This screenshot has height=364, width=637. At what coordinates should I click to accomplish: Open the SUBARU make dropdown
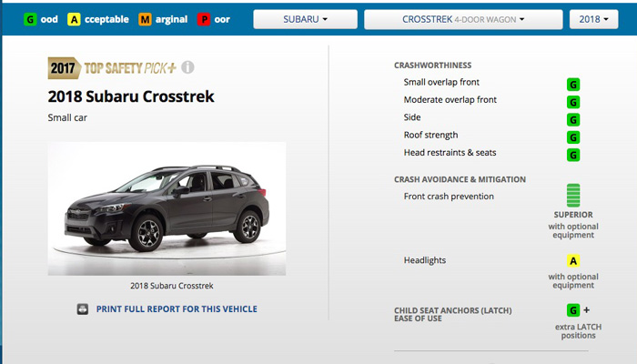click(x=305, y=19)
